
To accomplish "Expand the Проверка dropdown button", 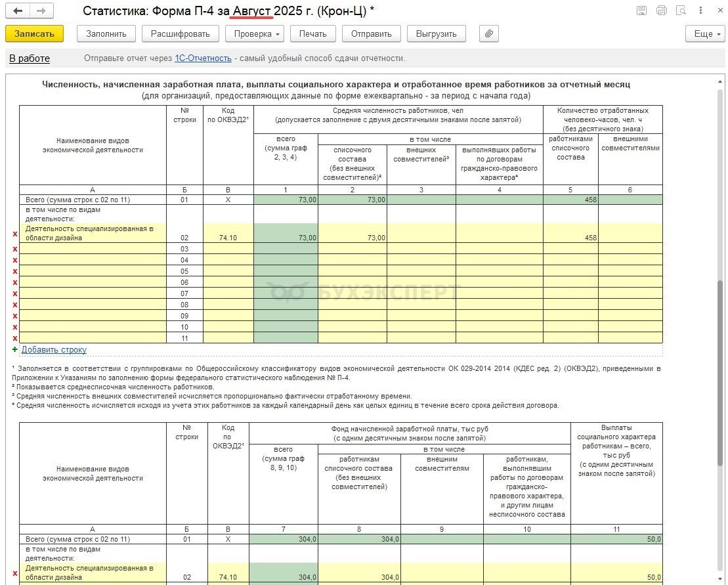I will coord(257,33).
